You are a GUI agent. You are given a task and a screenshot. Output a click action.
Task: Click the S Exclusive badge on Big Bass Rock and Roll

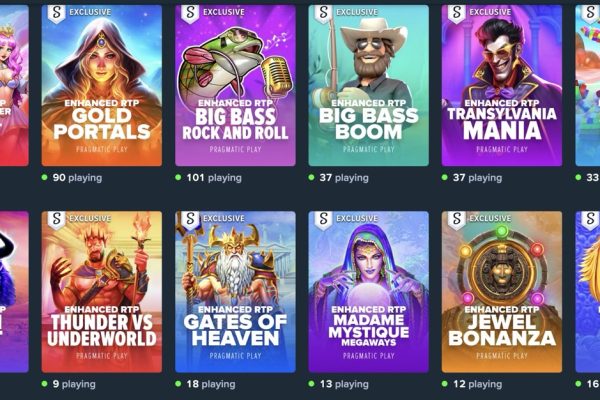(190, 13)
